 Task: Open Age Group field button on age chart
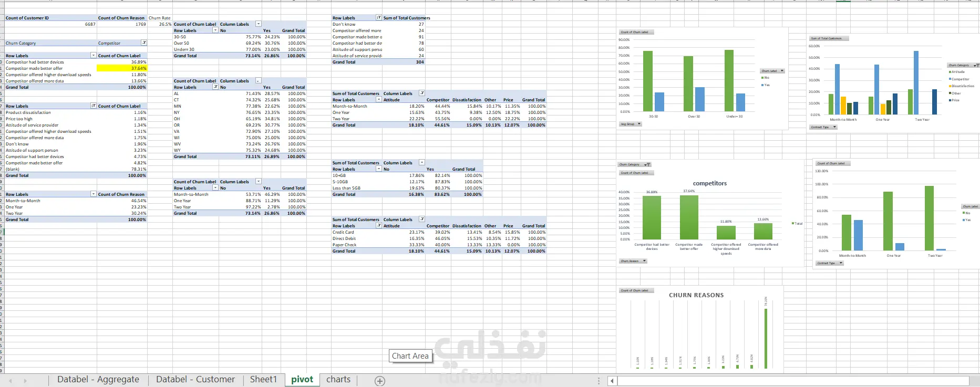pyautogui.click(x=630, y=124)
